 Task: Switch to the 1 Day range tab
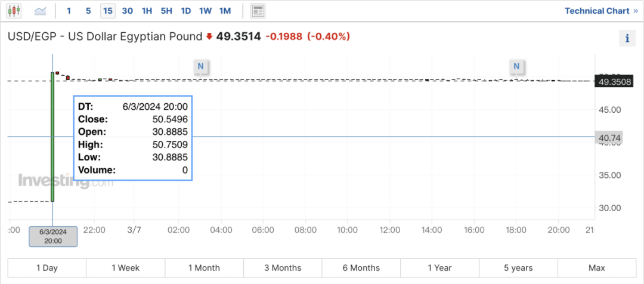[47, 268]
